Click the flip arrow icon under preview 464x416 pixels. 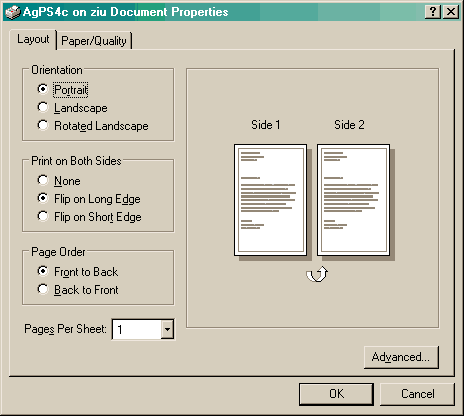(317, 274)
